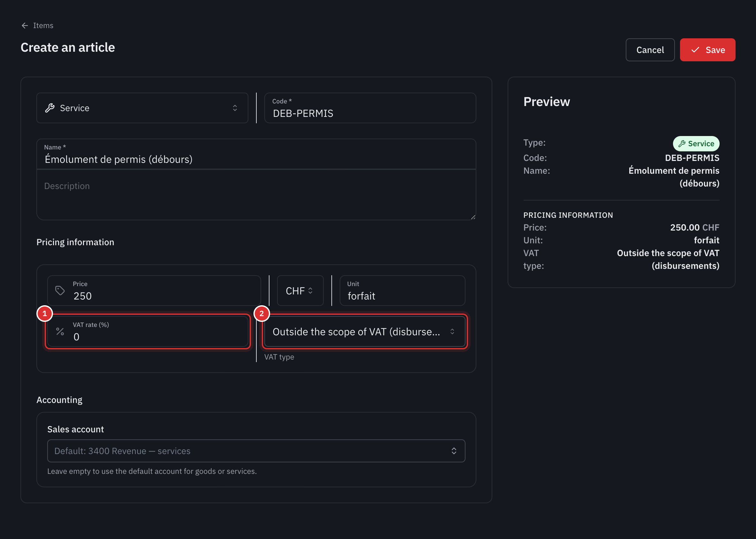Click the DEB-PERMIS code value in Preview
Screen dimensions: 756x539
[x=692, y=158]
